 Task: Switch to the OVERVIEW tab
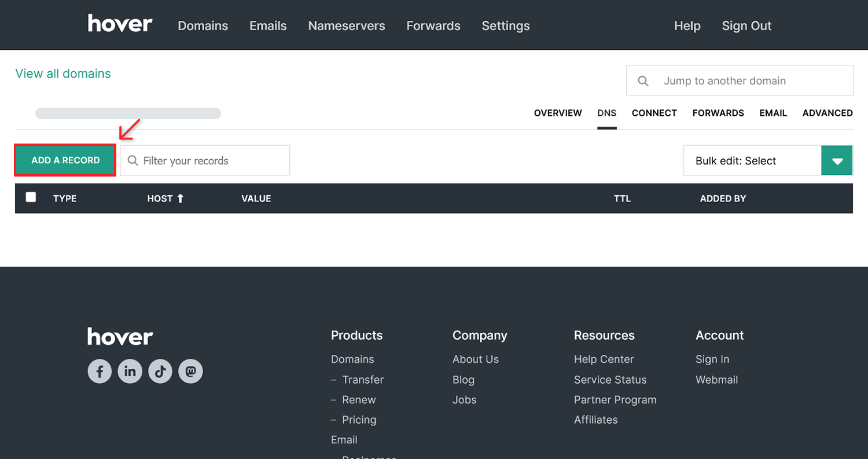click(558, 113)
